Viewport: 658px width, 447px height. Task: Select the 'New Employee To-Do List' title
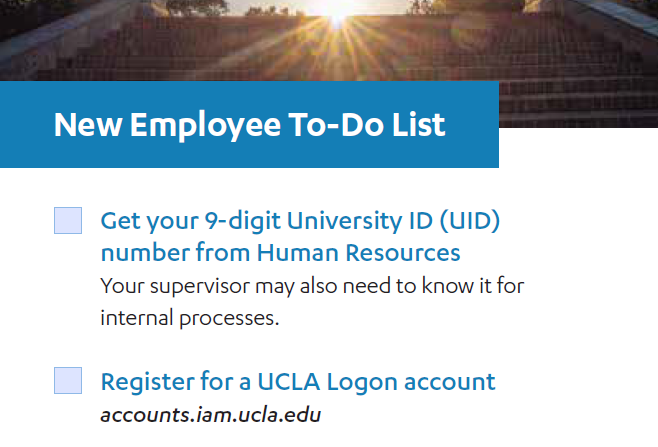click(249, 125)
